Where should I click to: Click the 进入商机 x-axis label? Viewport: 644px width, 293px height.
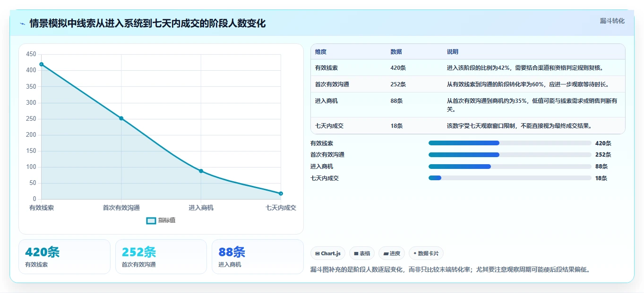pyautogui.click(x=201, y=208)
